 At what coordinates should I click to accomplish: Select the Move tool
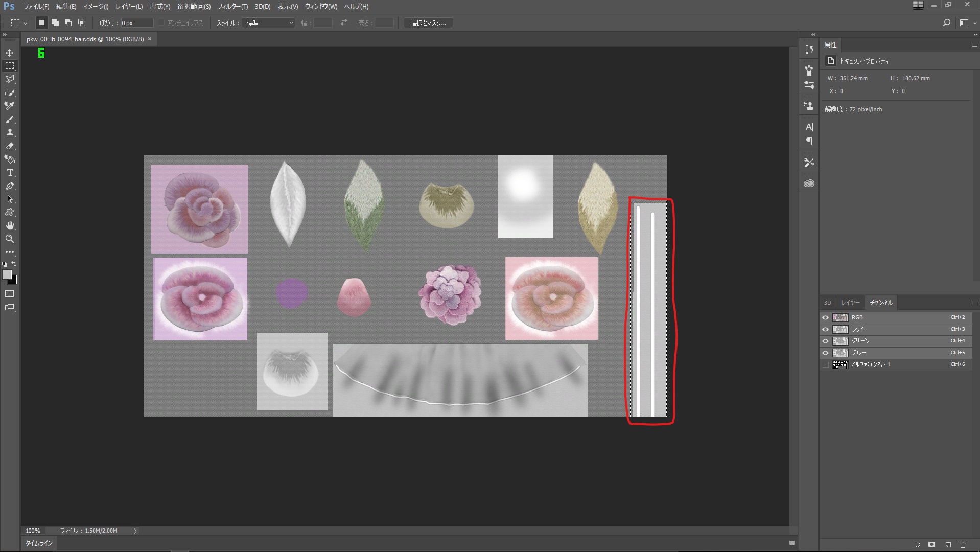coord(10,53)
